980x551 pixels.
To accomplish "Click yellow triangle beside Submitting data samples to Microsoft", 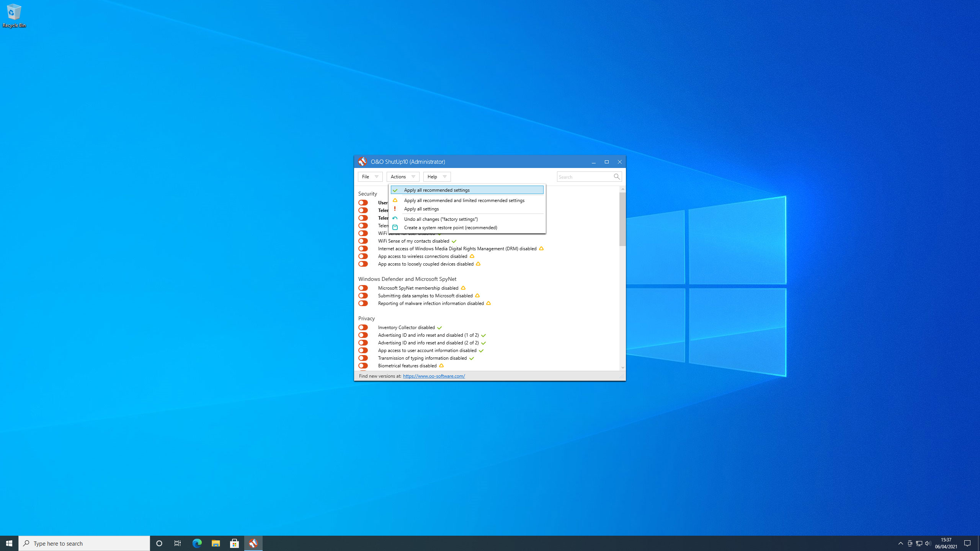I will point(477,296).
